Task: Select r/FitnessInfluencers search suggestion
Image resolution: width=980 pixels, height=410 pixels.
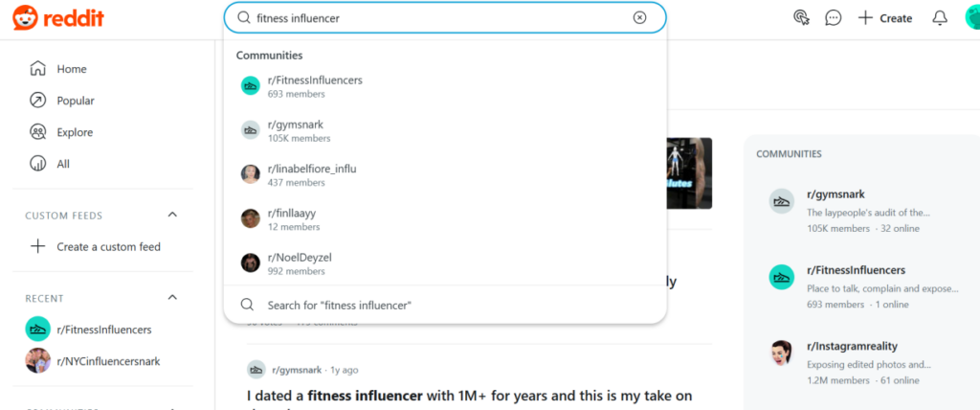Action: click(444, 86)
